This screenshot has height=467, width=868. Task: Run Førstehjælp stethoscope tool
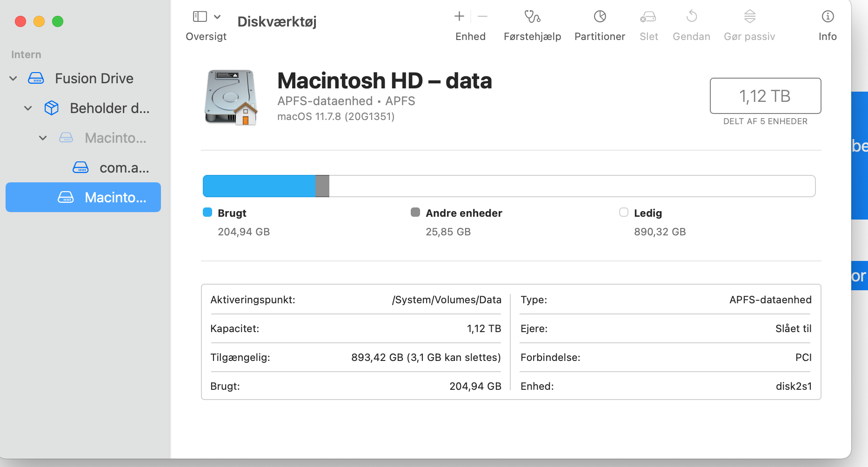click(x=532, y=17)
